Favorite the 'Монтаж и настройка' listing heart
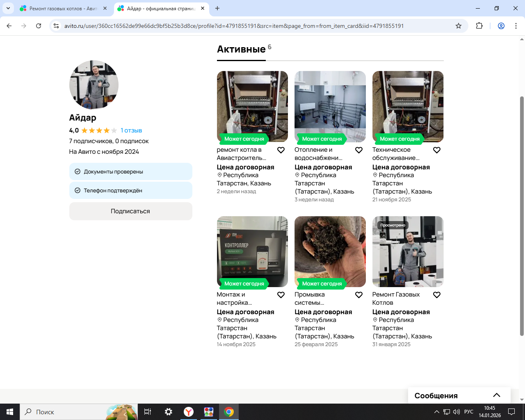This screenshot has height=420, width=525. [281, 295]
